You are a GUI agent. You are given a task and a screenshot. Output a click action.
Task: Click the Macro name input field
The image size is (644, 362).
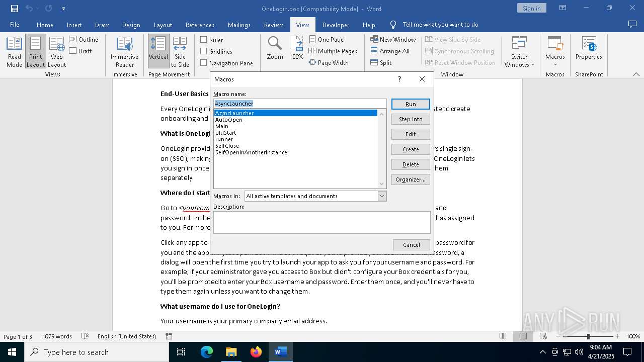tap(300, 104)
